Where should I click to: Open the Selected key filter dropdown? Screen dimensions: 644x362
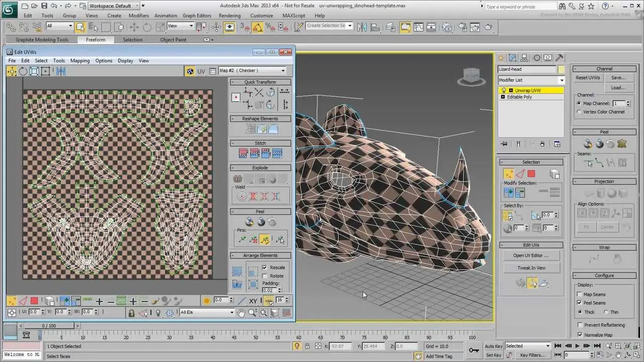point(527,346)
